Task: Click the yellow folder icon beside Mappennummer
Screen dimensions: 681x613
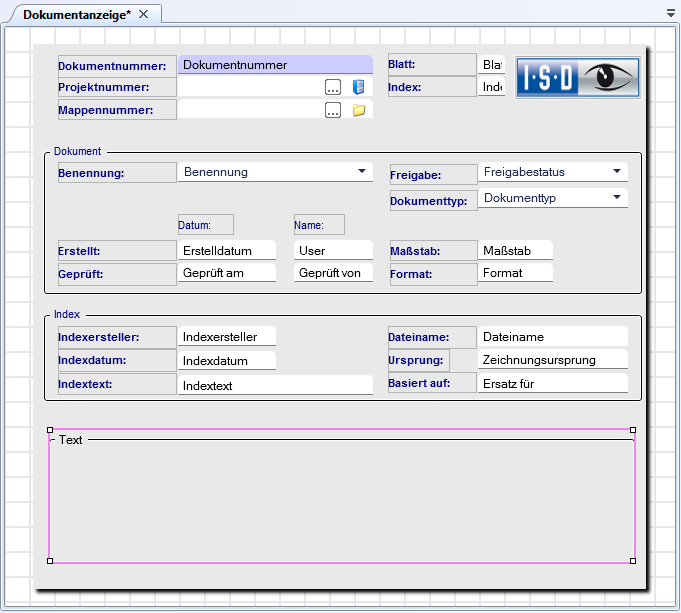Action: [358, 110]
